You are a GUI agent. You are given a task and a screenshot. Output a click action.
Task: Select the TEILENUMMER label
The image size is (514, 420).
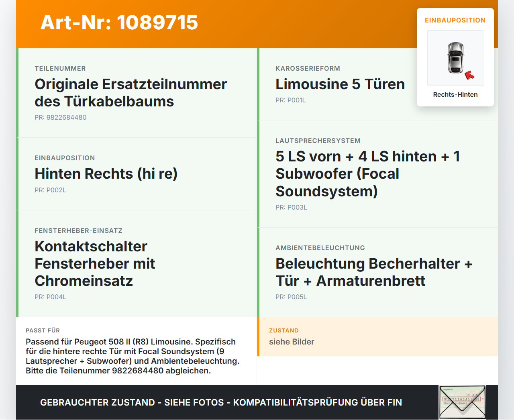pyautogui.click(x=60, y=68)
